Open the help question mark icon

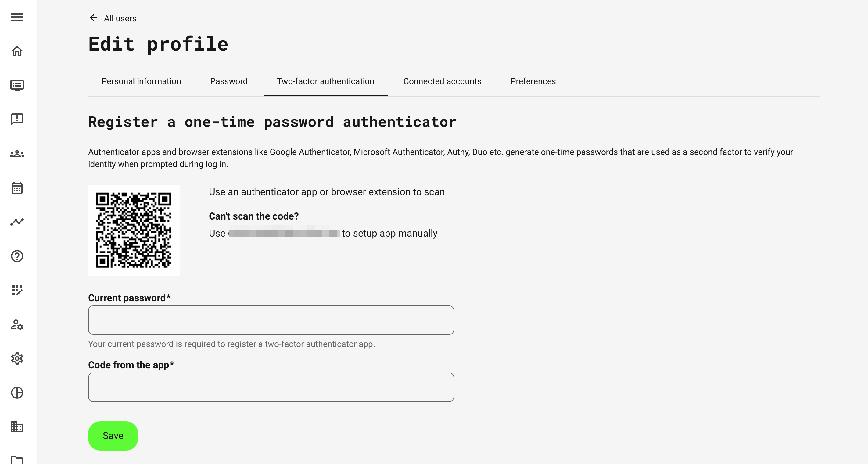pos(17,256)
